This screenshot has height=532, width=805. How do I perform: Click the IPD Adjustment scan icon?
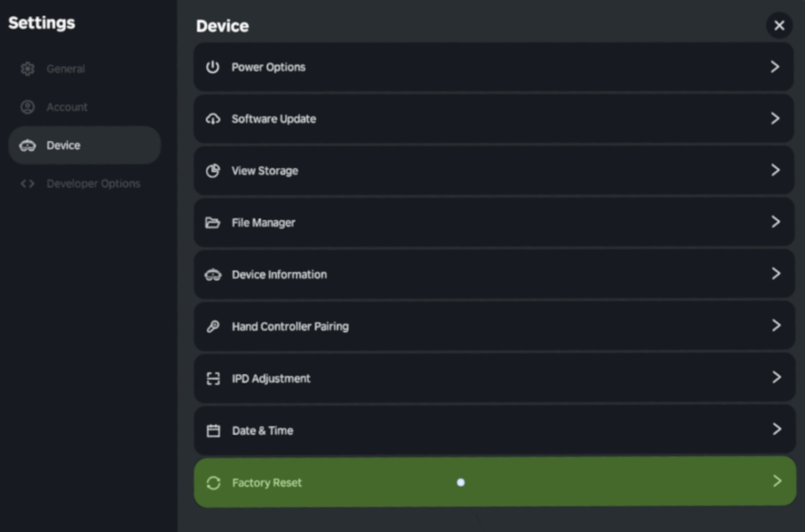(213, 378)
